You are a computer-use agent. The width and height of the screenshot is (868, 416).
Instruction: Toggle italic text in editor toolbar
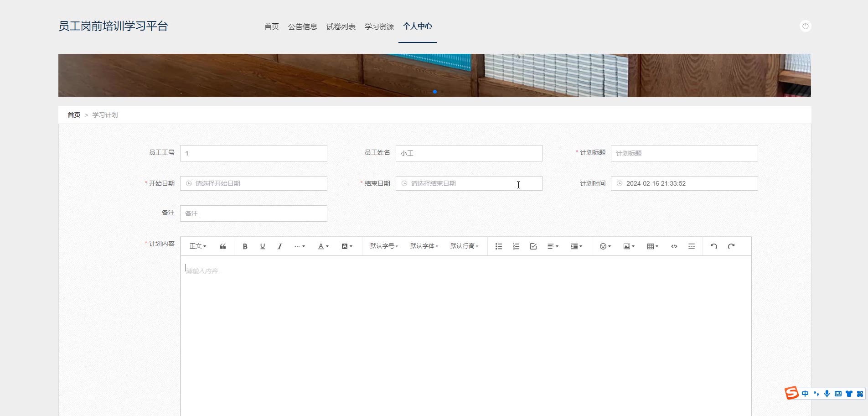click(x=279, y=246)
